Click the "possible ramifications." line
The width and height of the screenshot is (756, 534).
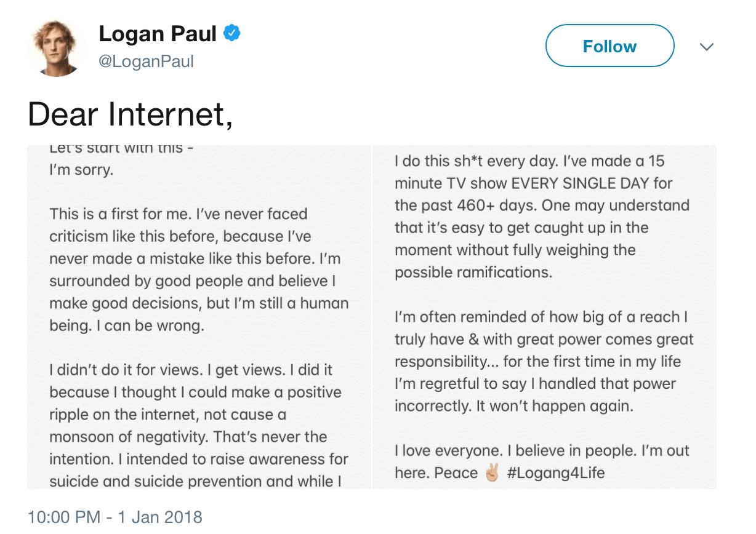473,273
